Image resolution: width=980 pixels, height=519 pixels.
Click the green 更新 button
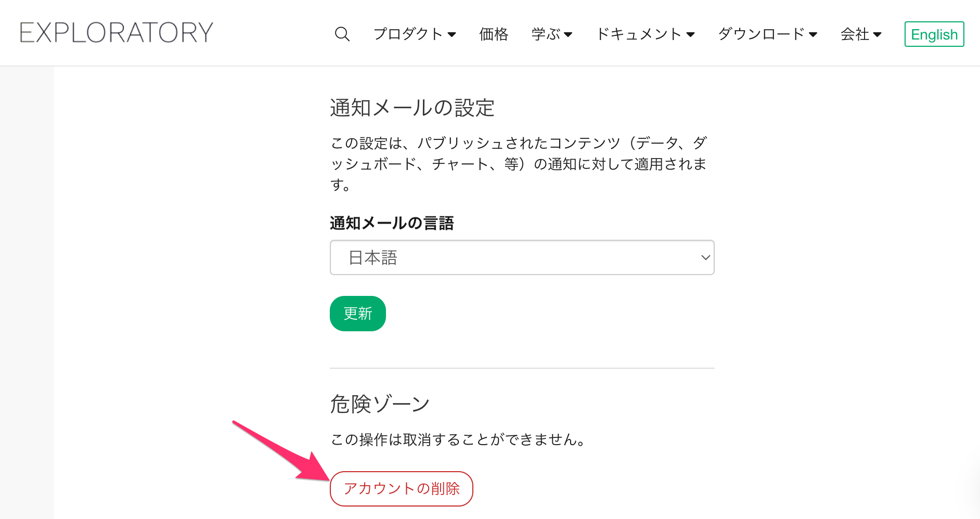(358, 314)
